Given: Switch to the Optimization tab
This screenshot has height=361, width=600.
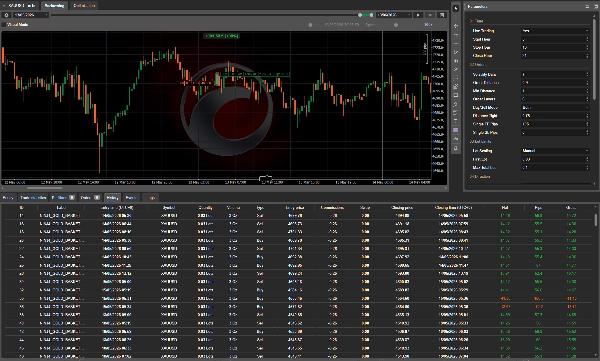Looking at the screenshot, I should pos(84,5).
